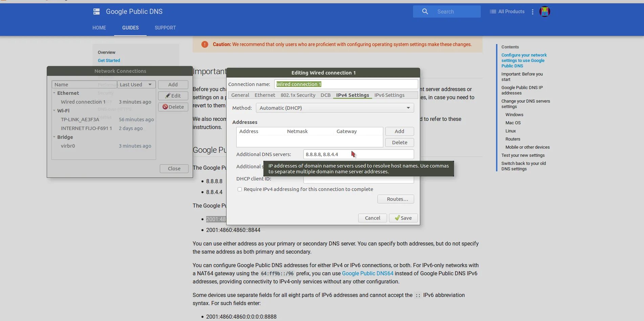Collapse the Wi-Fi group in Network Connections
The image size is (644, 321).
coord(54,110)
